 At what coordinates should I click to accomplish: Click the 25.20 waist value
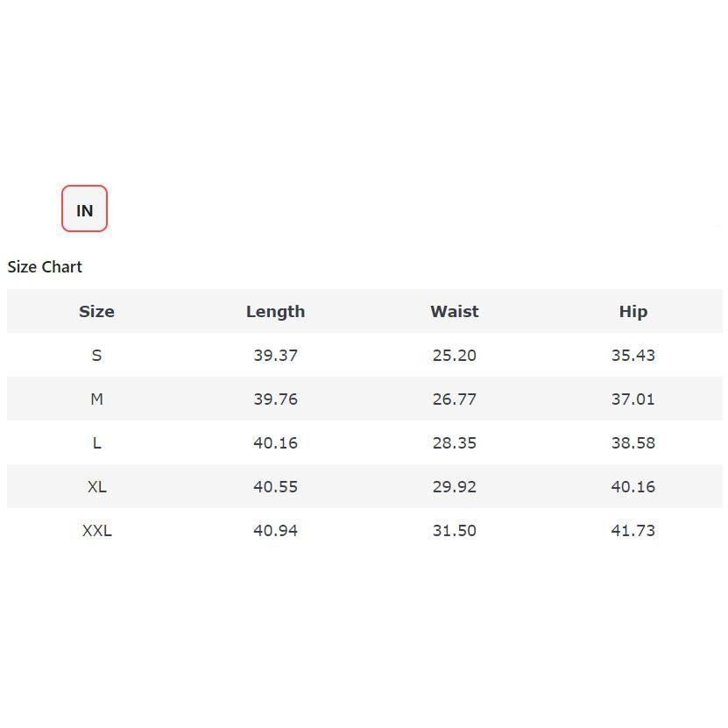click(454, 356)
